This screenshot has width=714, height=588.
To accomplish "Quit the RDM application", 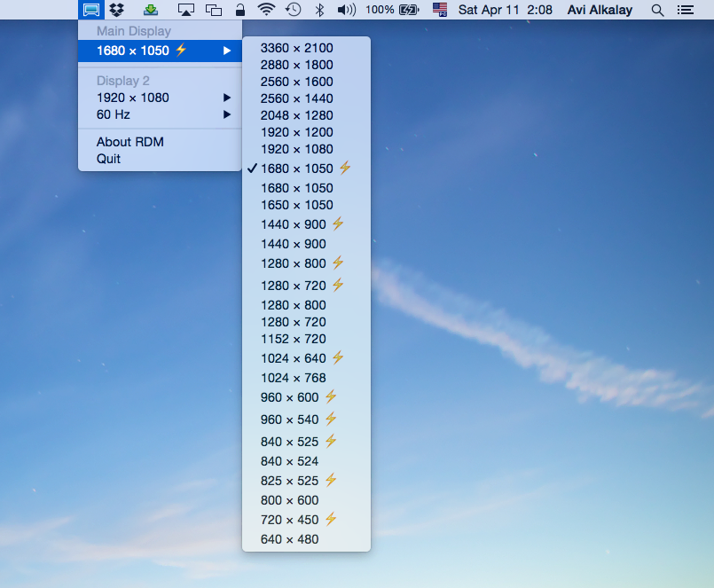I will (108, 159).
